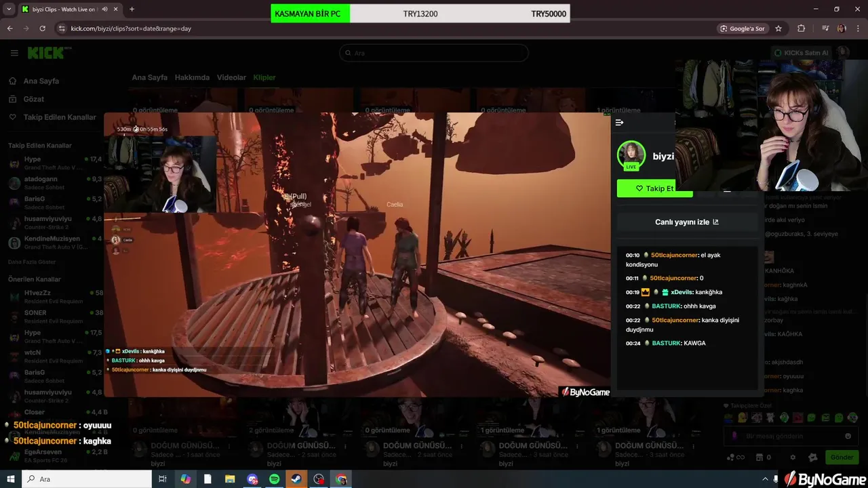Click the Gönder send button
Viewport: 868px width, 488px height.
842,457
